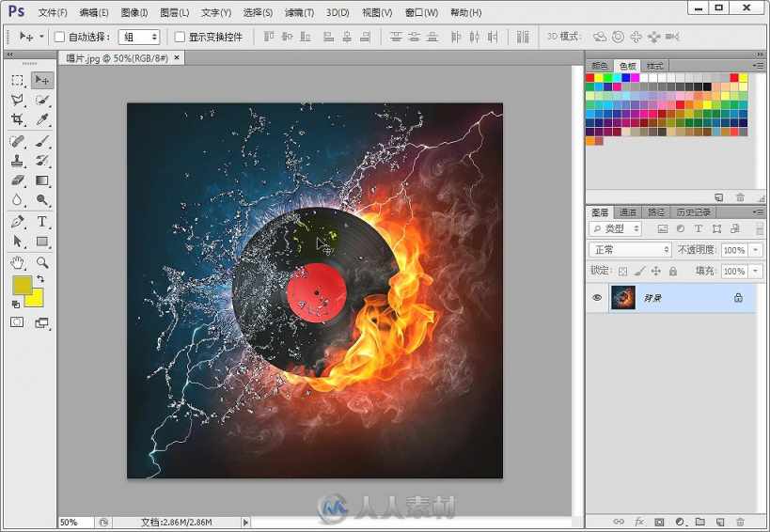Select the History Brush tool

point(42,161)
